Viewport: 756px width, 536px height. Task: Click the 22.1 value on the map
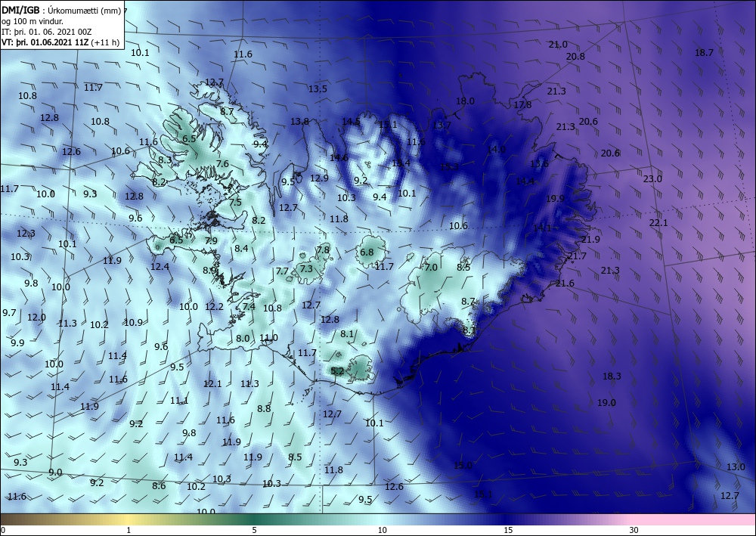tap(658, 223)
